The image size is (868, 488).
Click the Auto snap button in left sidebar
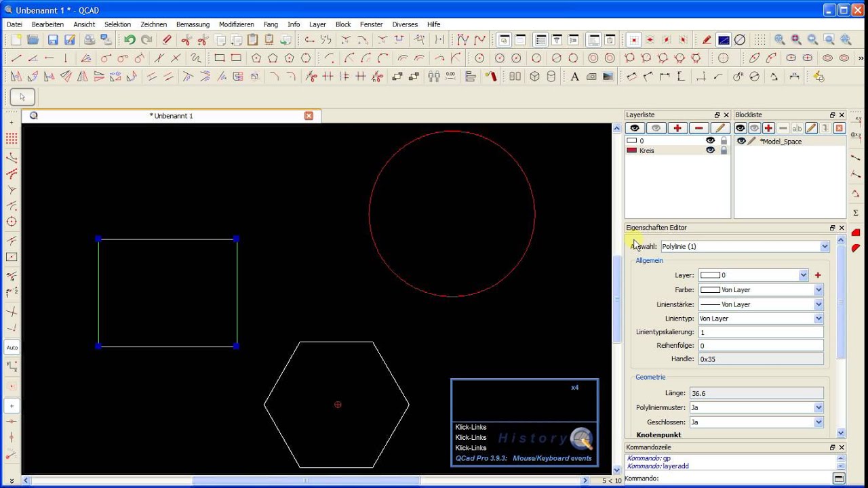coord(12,348)
